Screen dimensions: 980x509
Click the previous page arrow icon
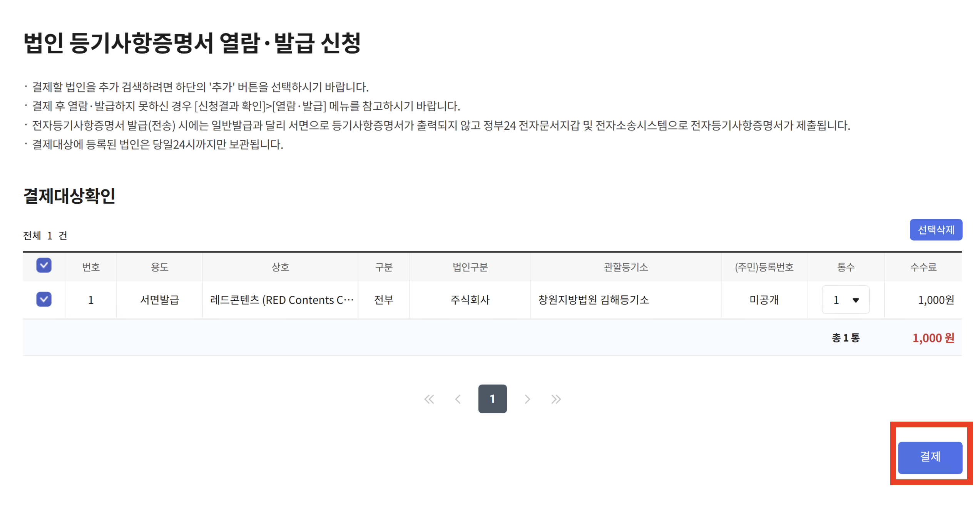tap(458, 399)
